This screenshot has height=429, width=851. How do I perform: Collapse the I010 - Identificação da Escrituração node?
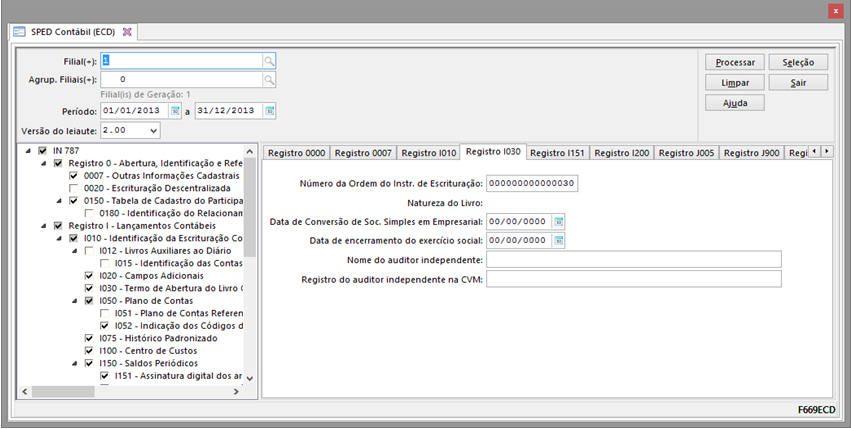pos(59,238)
